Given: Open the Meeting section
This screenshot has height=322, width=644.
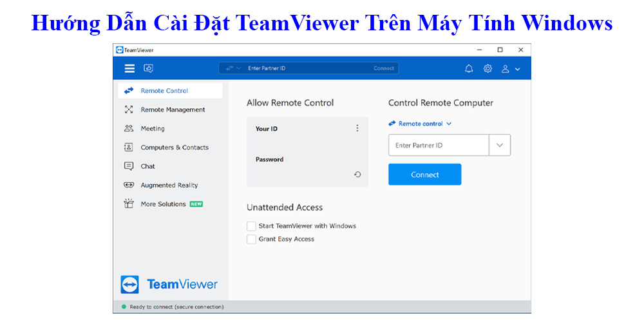Looking at the screenshot, I should click(170, 129).
